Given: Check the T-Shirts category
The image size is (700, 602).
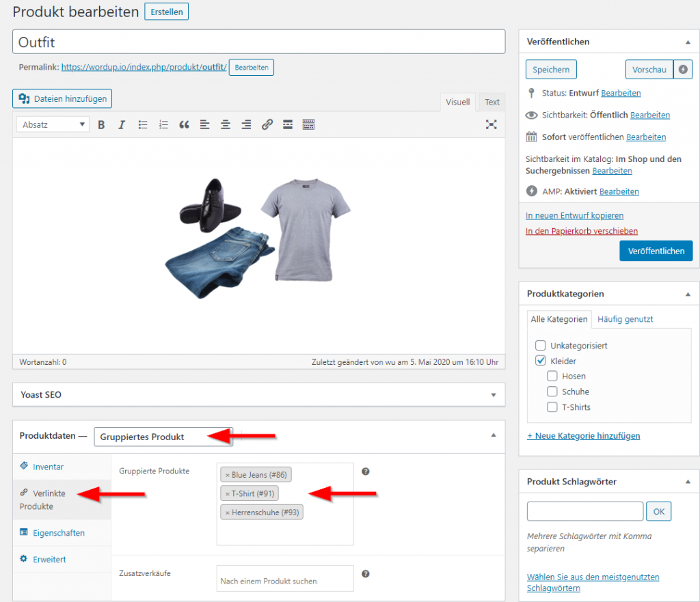Looking at the screenshot, I should (x=552, y=407).
